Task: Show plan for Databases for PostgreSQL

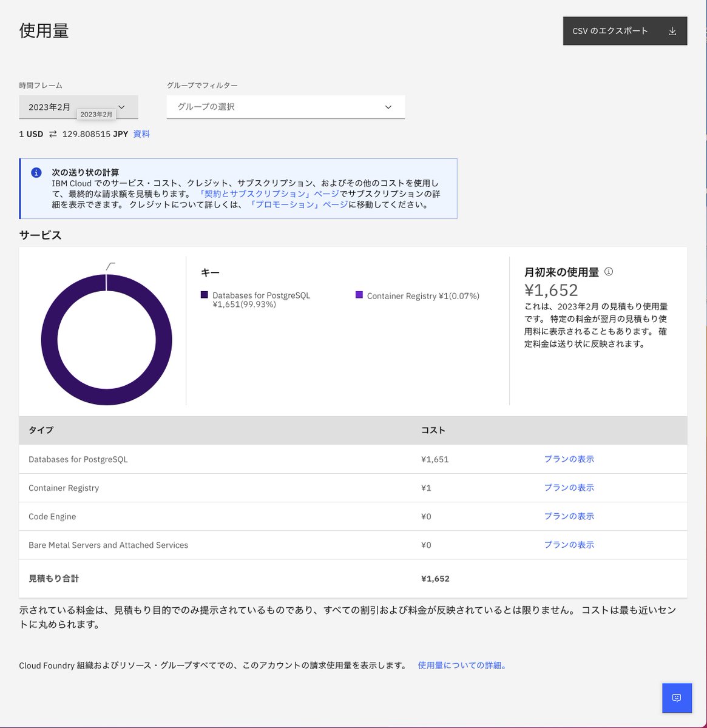Action: click(569, 459)
